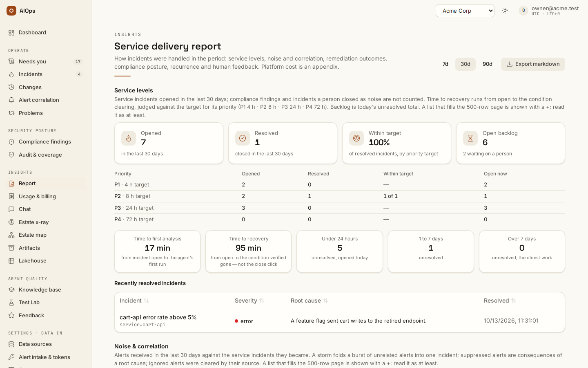Open the Problems menu item
This screenshot has width=588, height=368.
coord(46,113)
